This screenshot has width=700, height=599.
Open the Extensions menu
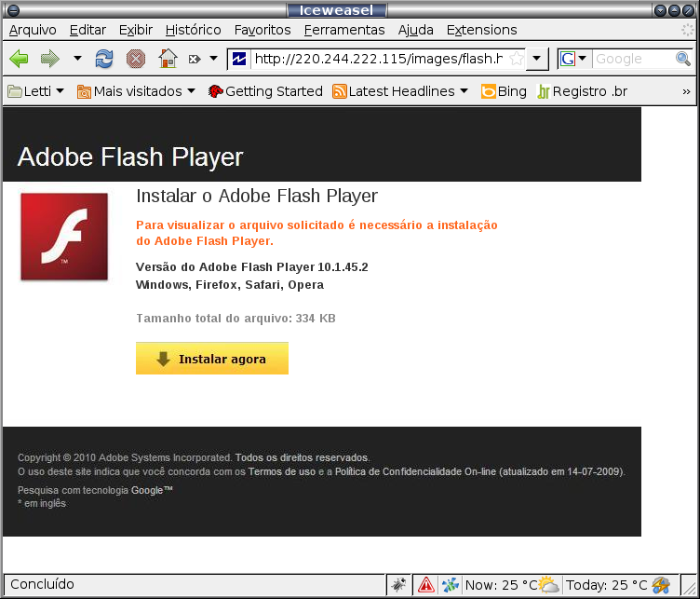481,30
